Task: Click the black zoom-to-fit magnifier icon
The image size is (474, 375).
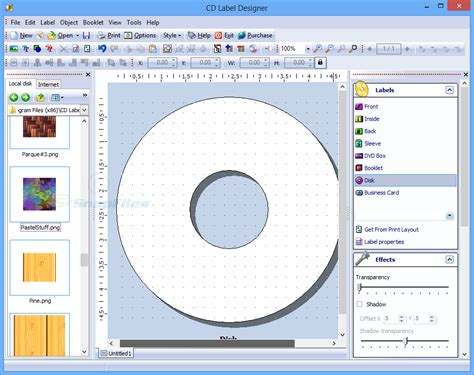Action: [353, 49]
